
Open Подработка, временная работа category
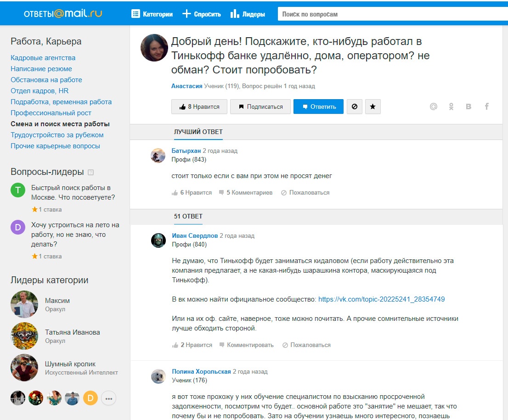click(x=61, y=102)
